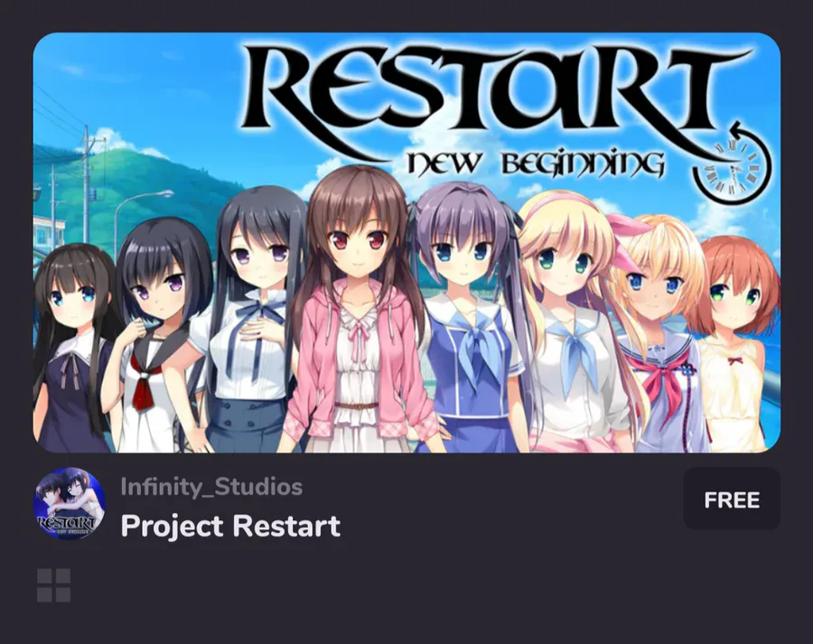Click the Windows platform icon
Viewport: 813px width, 644px height.
click(53, 585)
